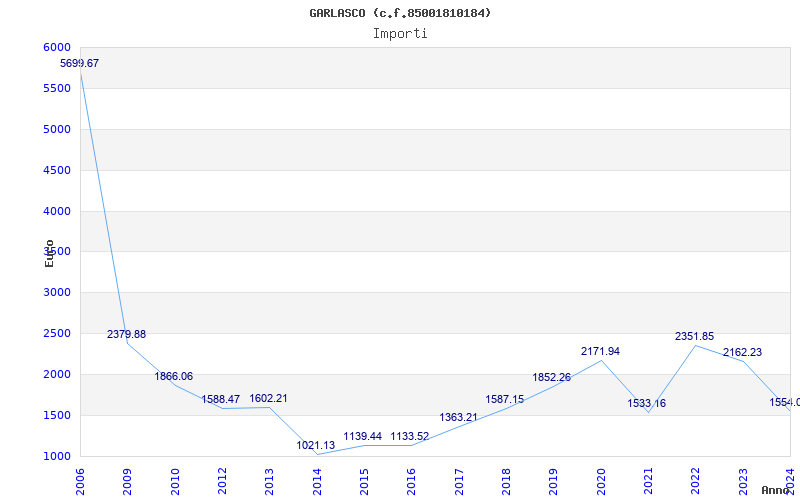The width and height of the screenshot is (800, 500).
Task: Click the 1587.15 value label
Action: 505,399
